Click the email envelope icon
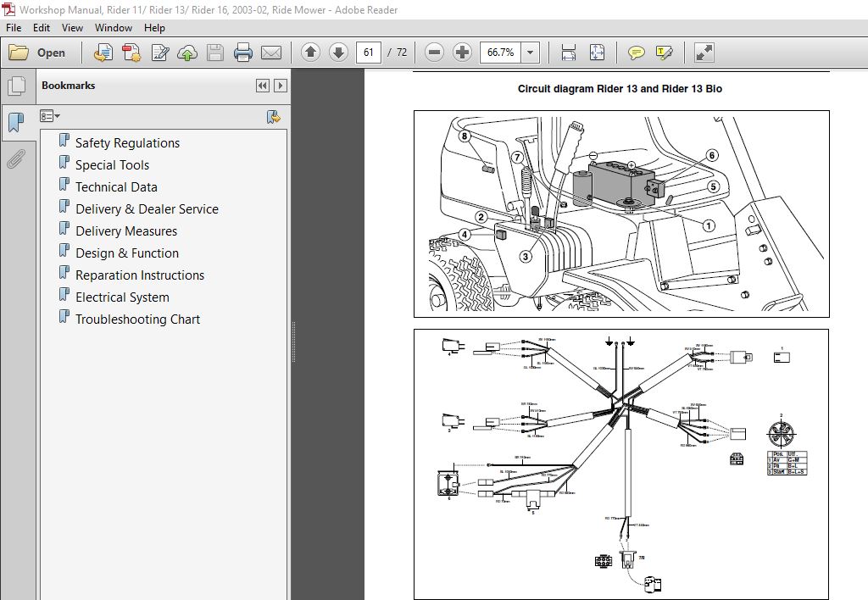This screenshot has width=868, height=600. (x=271, y=53)
